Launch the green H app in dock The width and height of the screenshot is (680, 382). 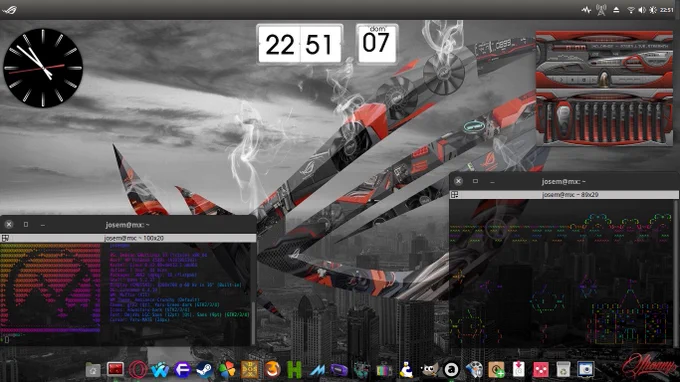pyautogui.click(x=294, y=370)
